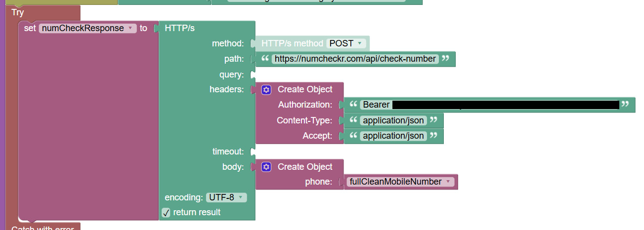Toggle the return result checkbox
The height and width of the screenshot is (230, 644).
tap(166, 212)
